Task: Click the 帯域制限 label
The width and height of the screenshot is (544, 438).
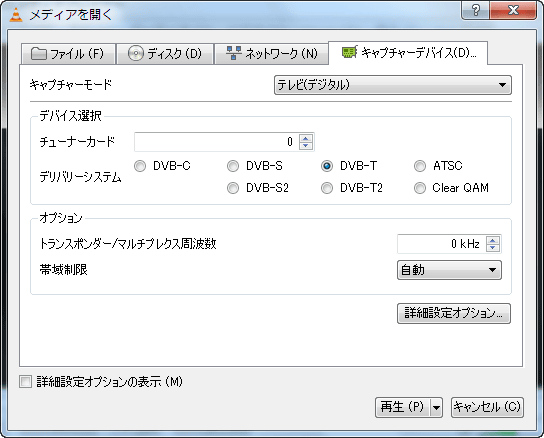Action: [x=63, y=270]
